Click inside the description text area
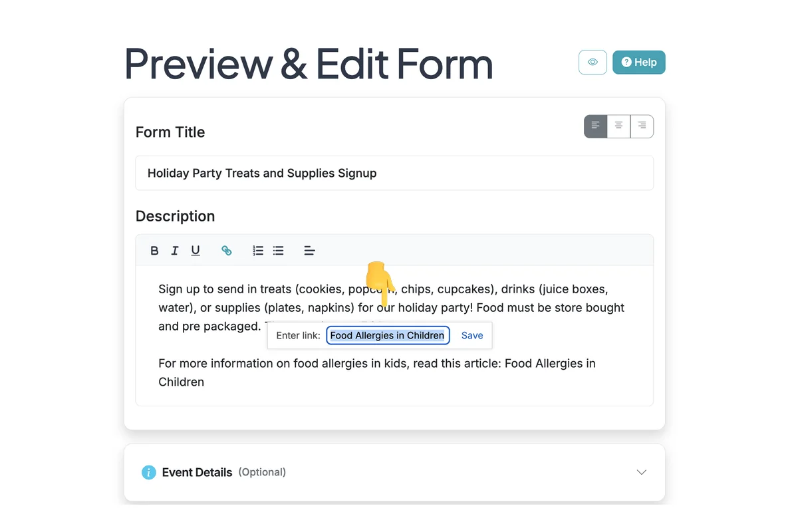Viewport: 798px width, 532px height. coord(394,336)
